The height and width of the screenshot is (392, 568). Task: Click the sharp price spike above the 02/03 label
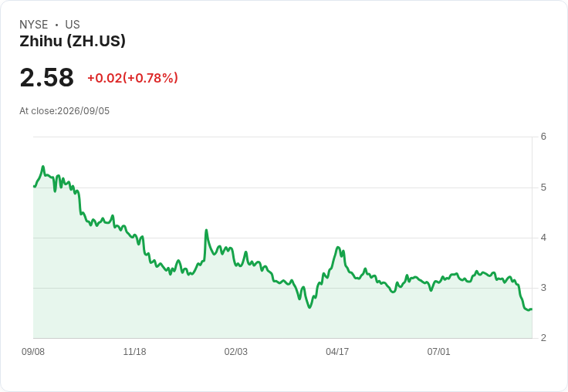[x=207, y=231]
